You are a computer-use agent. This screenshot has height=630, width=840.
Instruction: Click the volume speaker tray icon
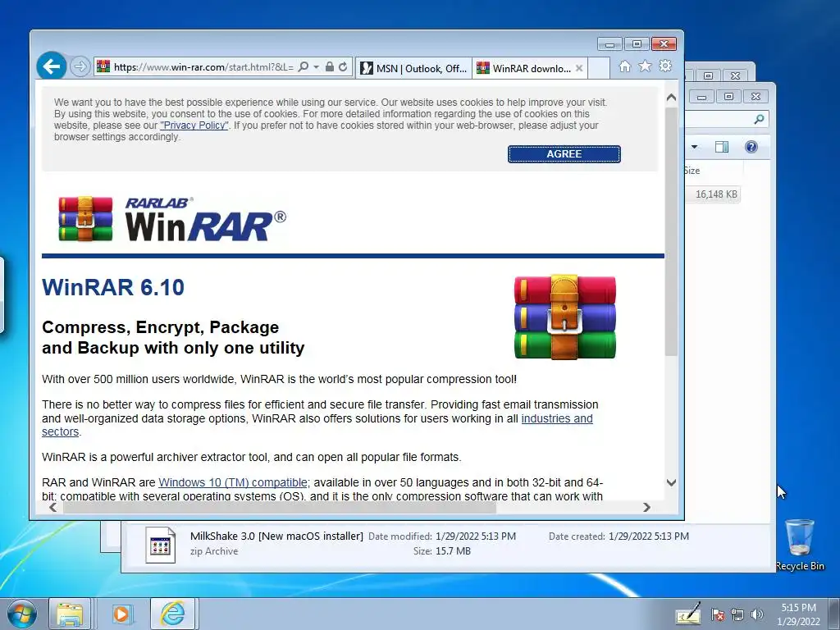[756, 614]
